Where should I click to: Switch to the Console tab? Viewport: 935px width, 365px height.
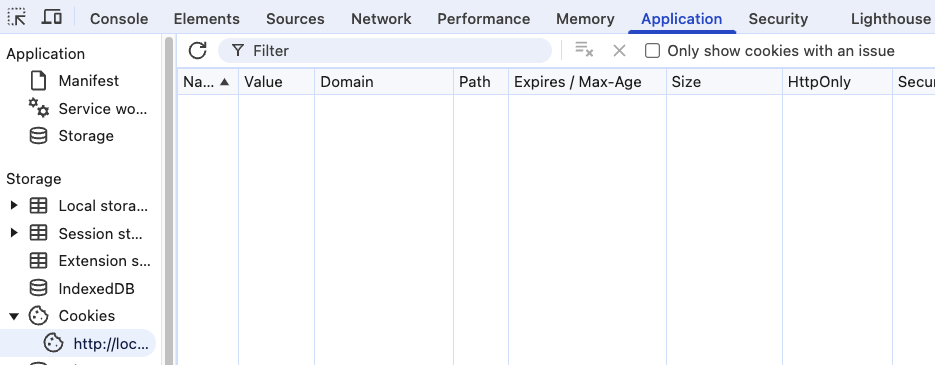tap(119, 19)
